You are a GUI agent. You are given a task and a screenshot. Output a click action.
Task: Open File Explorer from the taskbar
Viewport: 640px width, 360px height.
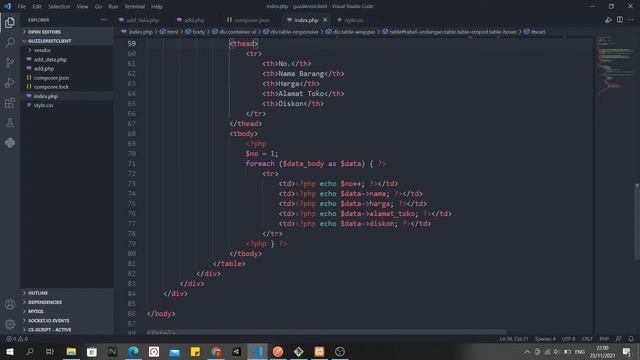pos(71,351)
